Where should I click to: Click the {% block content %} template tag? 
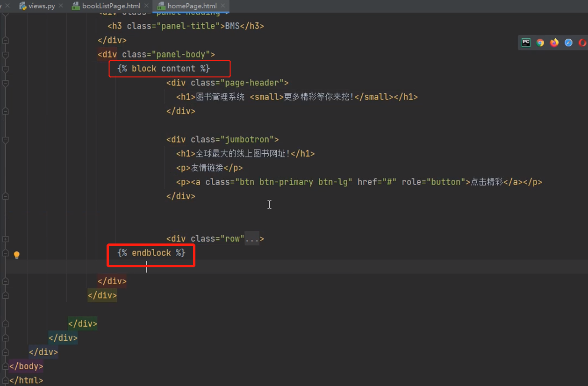[x=164, y=69]
